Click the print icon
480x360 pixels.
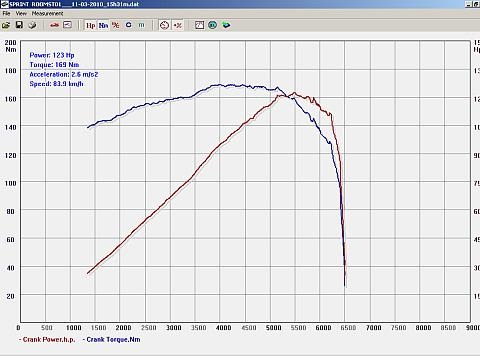click(32, 25)
